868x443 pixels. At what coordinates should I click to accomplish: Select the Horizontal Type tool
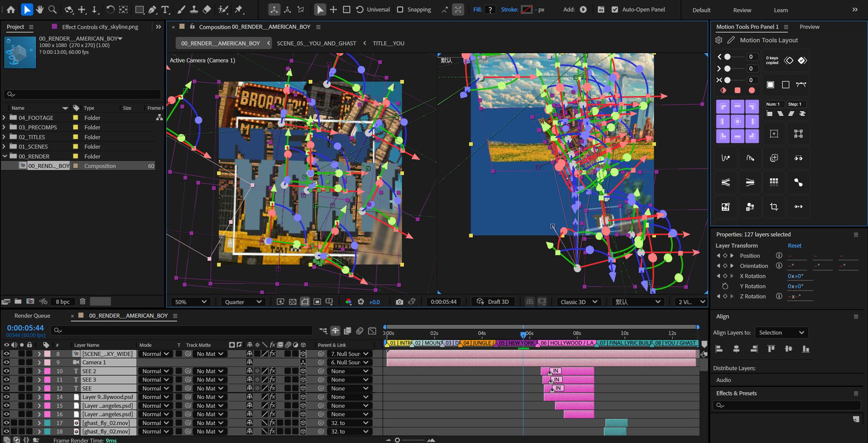point(165,9)
